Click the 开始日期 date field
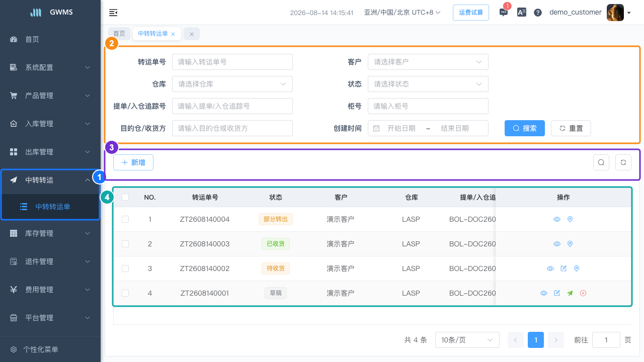 pyautogui.click(x=401, y=128)
